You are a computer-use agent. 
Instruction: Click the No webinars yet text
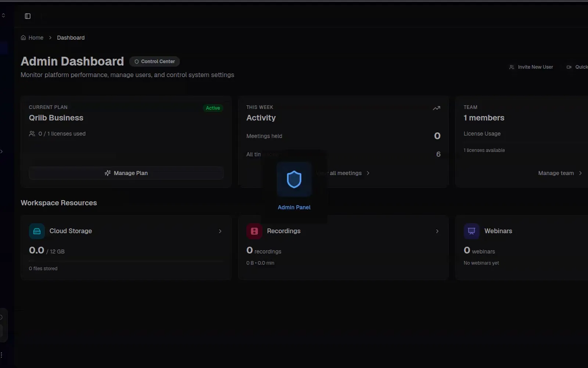click(x=481, y=263)
